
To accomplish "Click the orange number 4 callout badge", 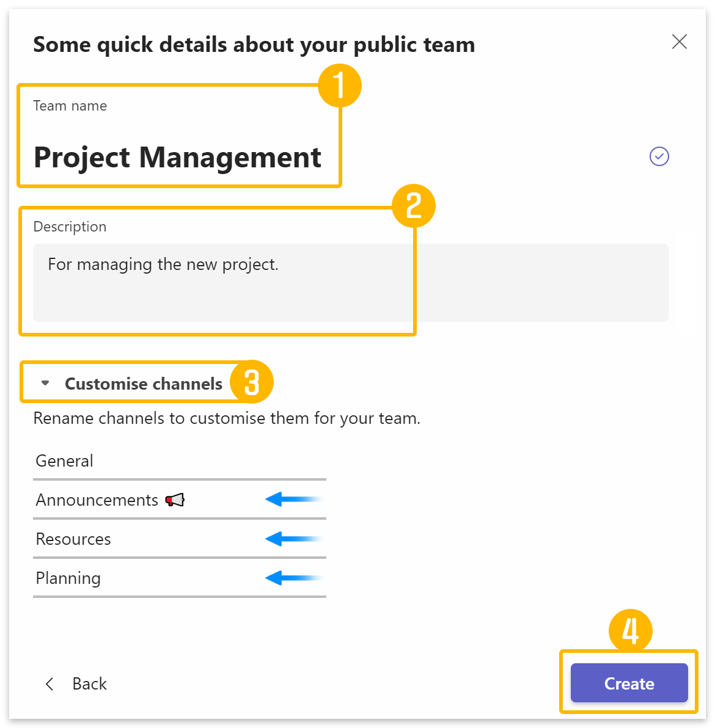I will (x=631, y=630).
